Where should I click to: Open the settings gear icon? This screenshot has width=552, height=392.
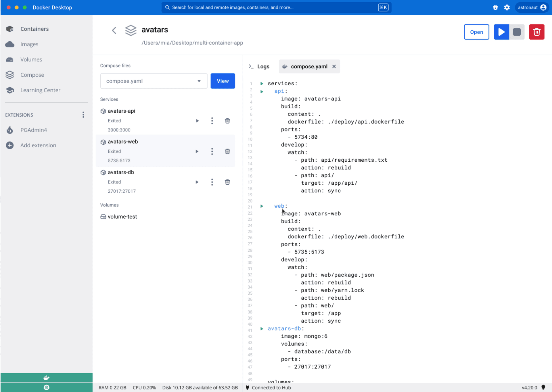coord(507,7)
